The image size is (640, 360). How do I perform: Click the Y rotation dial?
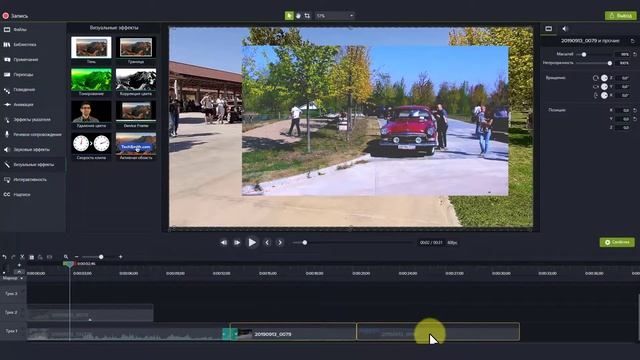point(604,87)
